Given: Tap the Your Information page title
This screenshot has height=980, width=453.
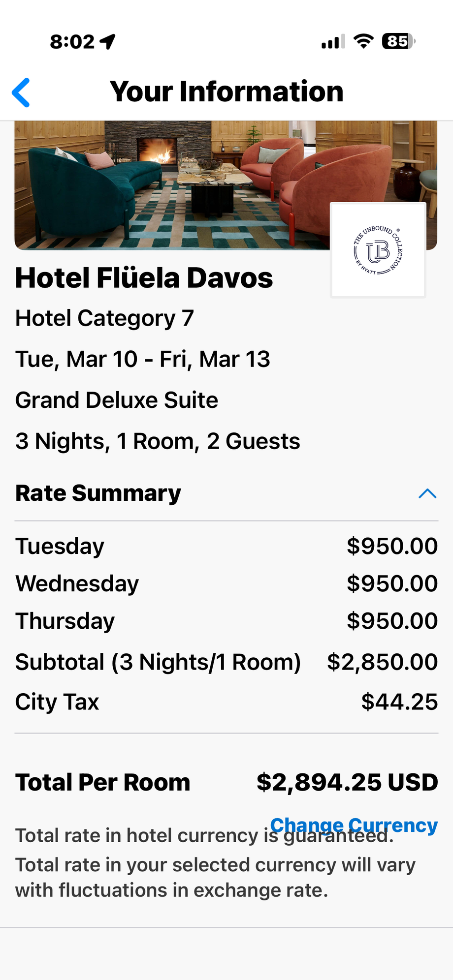Looking at the screenshot, I should pyautogui.click(x=226, y=92).
